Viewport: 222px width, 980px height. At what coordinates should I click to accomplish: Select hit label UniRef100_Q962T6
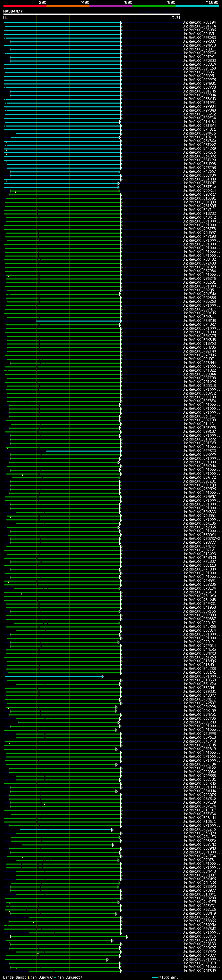coord(199,279)
